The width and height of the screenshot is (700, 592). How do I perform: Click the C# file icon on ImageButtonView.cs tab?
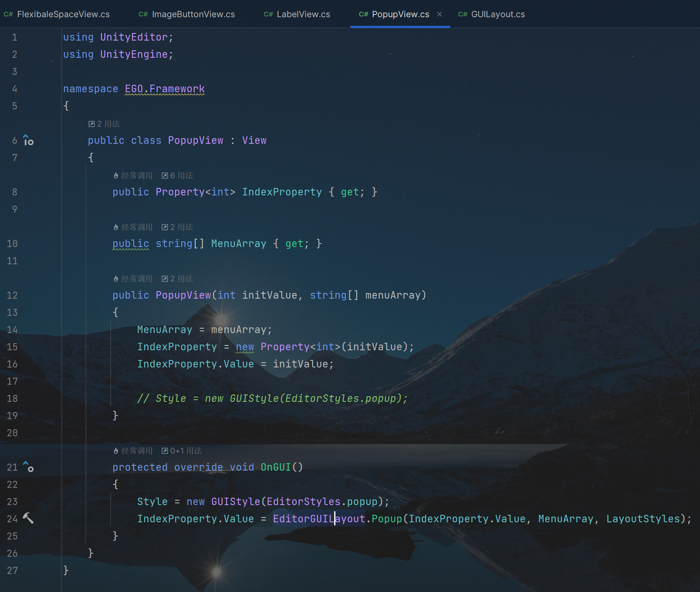coord(143,14)
